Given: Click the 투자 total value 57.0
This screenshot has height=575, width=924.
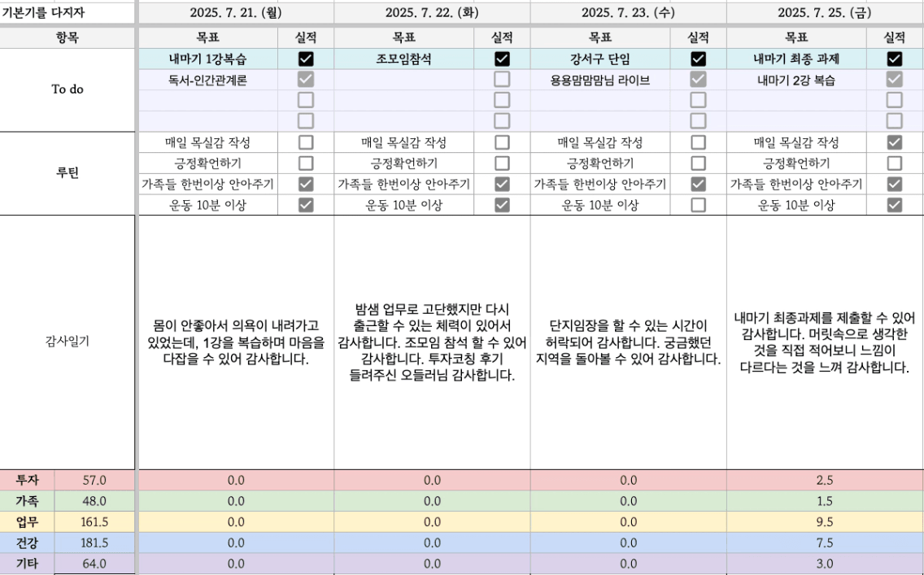Looking at the screenshot, I should 94,480.
